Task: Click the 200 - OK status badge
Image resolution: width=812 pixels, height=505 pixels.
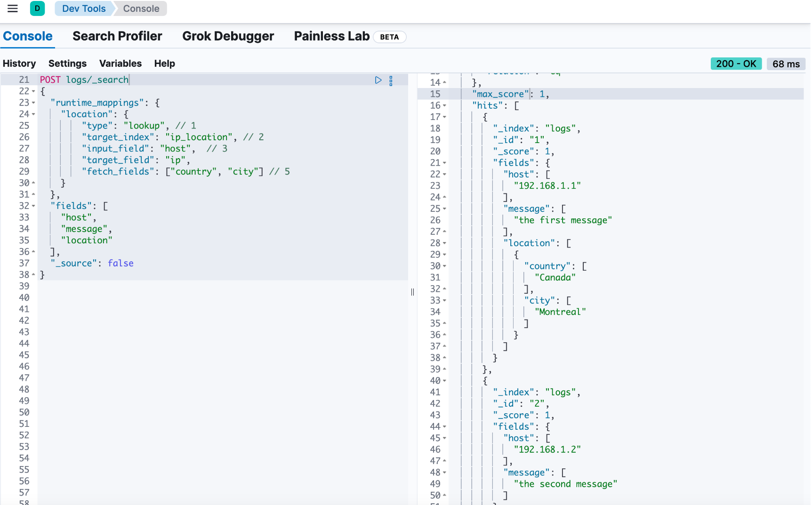Action: [x=736, y=64]
